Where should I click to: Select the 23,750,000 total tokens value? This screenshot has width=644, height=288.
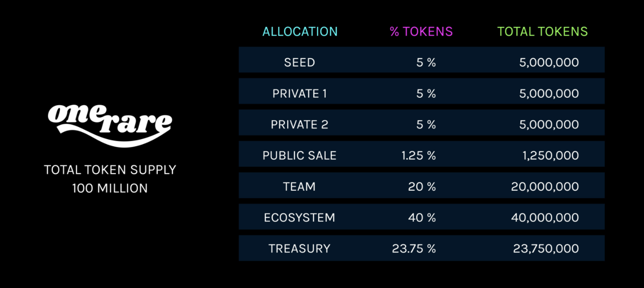pyautogui.click(x=546, y=249)
